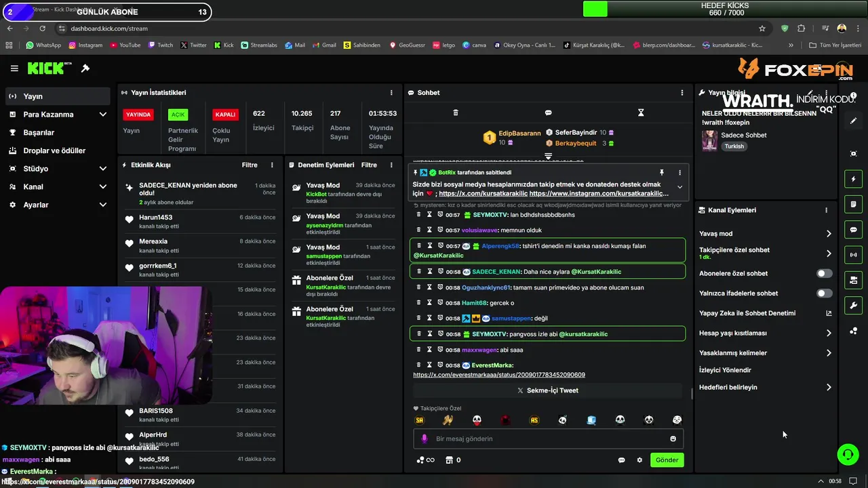
Task: Open WhatsApp bookmark in browser bar
Action: (x=43, y=45)
